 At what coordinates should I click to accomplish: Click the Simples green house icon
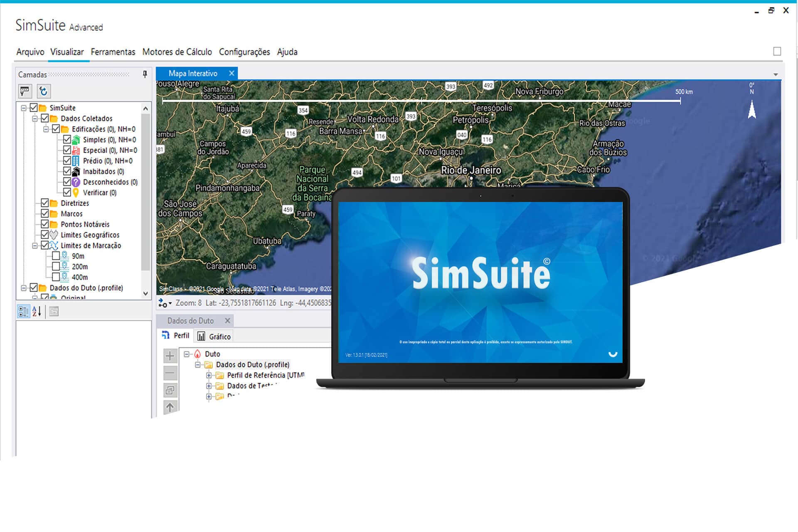(x=76, y=140)
